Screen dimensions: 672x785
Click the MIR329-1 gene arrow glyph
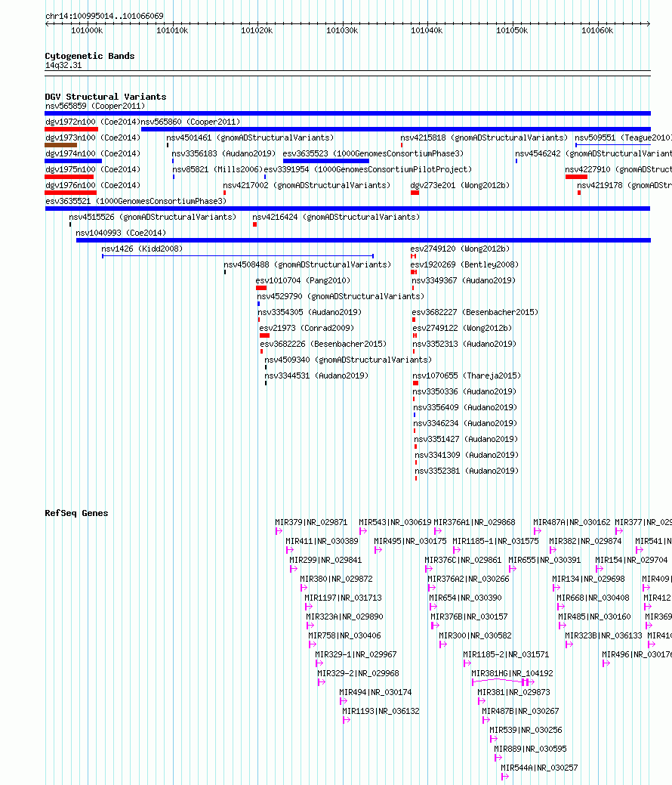[x=319, y=663]
